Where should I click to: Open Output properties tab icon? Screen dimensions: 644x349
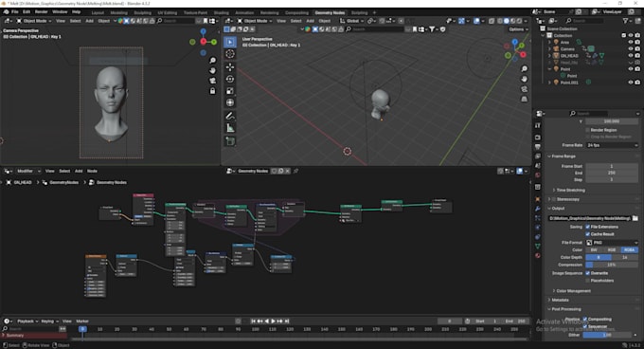[x=538, y=147]
